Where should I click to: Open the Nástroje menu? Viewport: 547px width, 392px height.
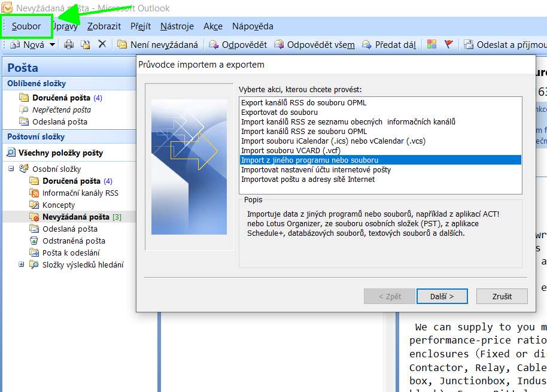(177, 26)
